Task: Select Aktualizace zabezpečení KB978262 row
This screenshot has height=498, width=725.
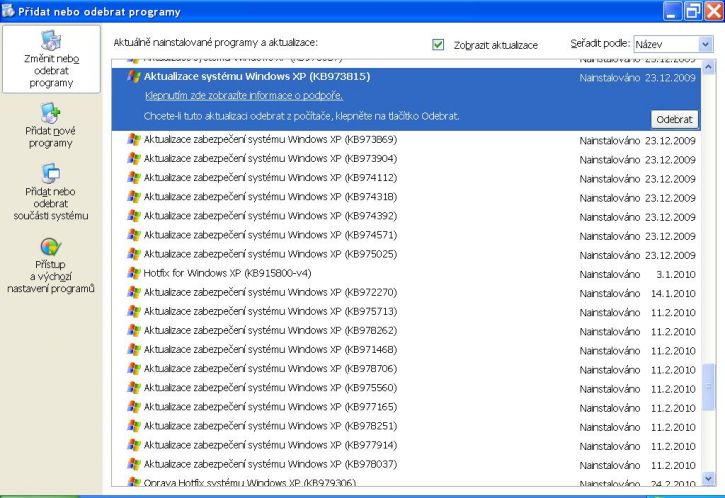Action: pyautogui.click(x=406, y=331)
